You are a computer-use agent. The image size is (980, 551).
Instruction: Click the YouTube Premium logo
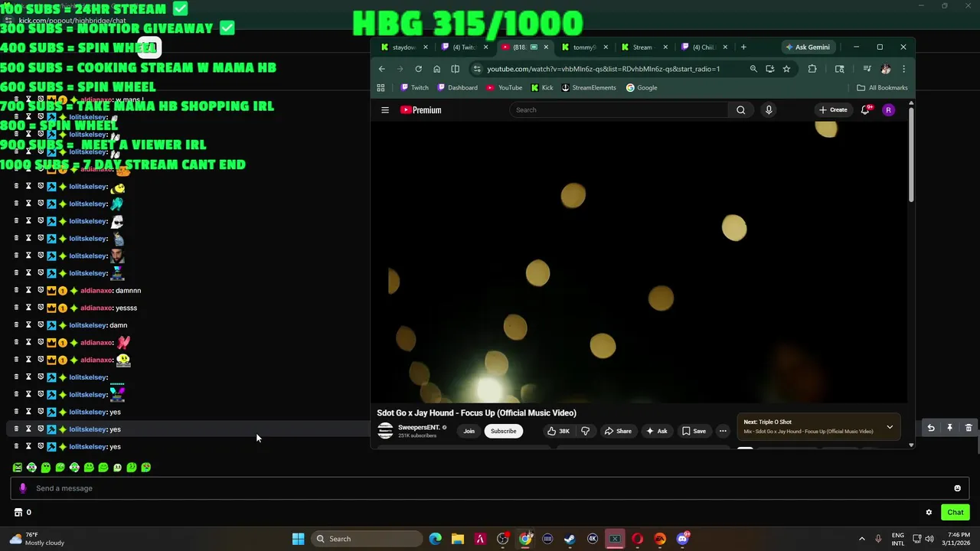pyautogui.click(x=421, y=110)
